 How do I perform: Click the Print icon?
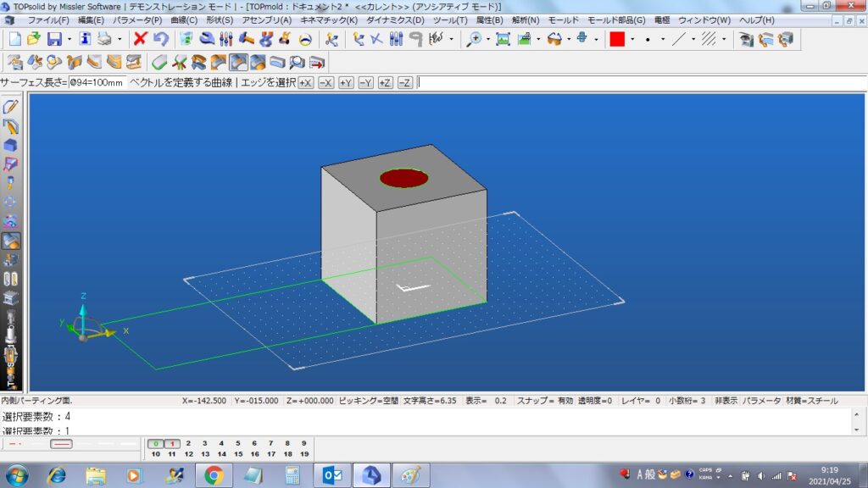tap(104, 39)
